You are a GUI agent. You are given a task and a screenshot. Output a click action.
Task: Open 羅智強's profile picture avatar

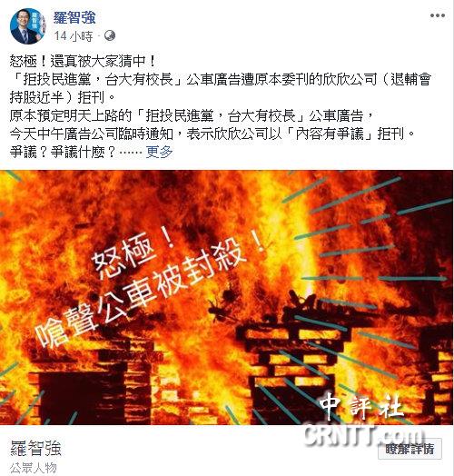27,26
